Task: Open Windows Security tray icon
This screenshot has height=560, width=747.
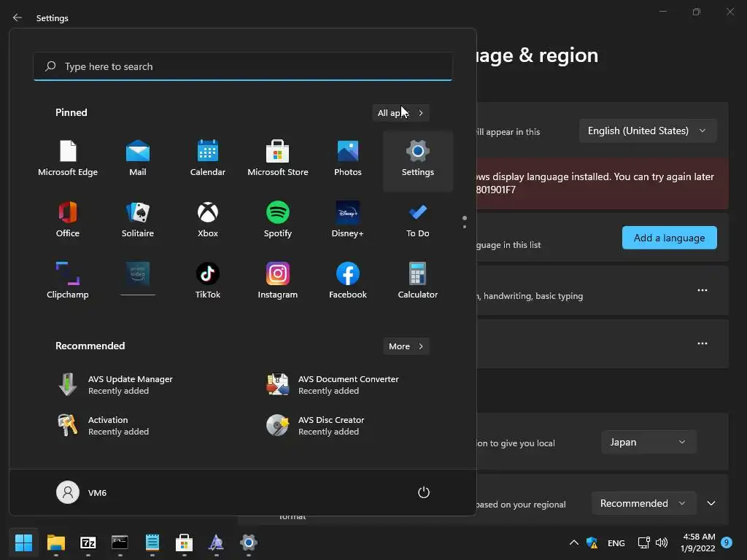Action: pyautogui.click(x=592, y=542)
